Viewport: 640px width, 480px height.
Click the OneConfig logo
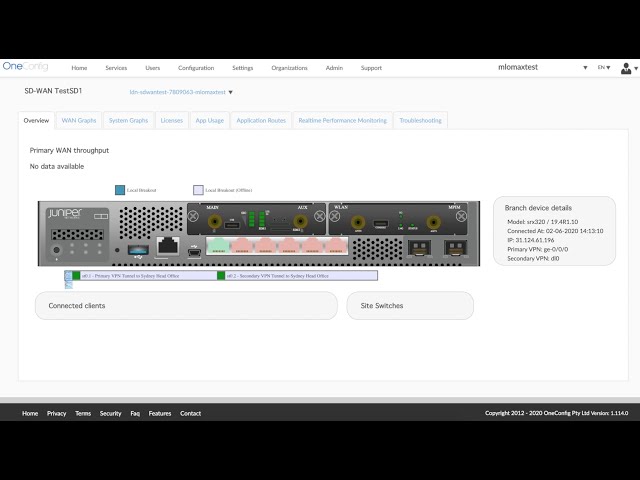[x=25, y=66]
